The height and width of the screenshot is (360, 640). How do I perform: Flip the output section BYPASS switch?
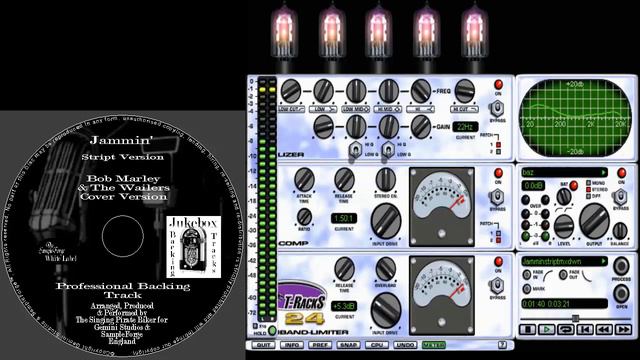(x=620, y=197)
